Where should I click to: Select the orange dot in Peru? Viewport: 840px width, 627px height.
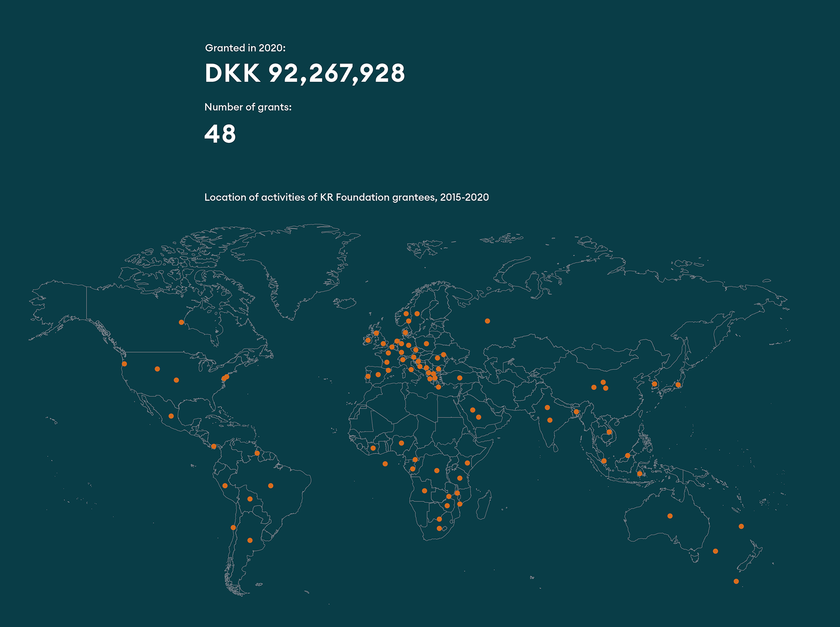225,485
